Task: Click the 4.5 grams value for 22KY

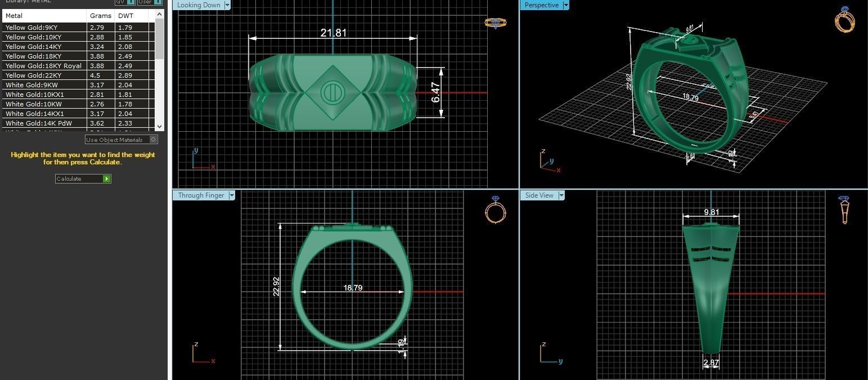Action: click(95, 75)
